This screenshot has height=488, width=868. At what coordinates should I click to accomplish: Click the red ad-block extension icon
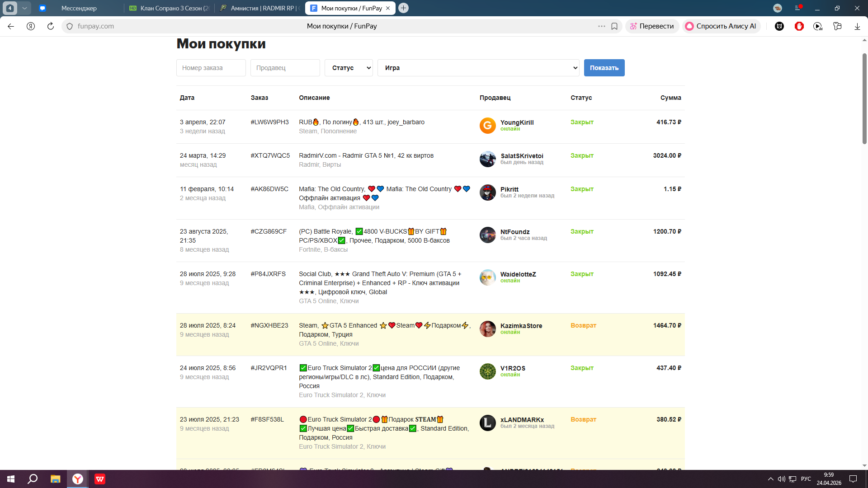(x=799, y=26)
